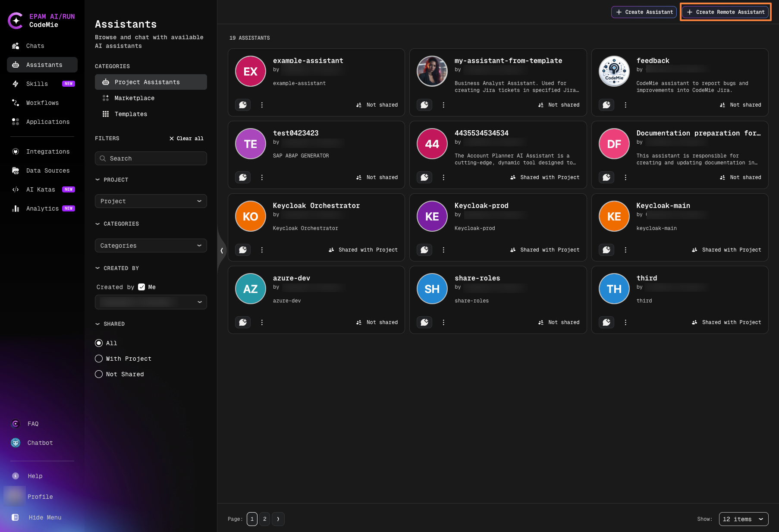This screenshot has width=779, height=532.
Task: Open Workflows from the sidebar
Action: tap(42, 103)
